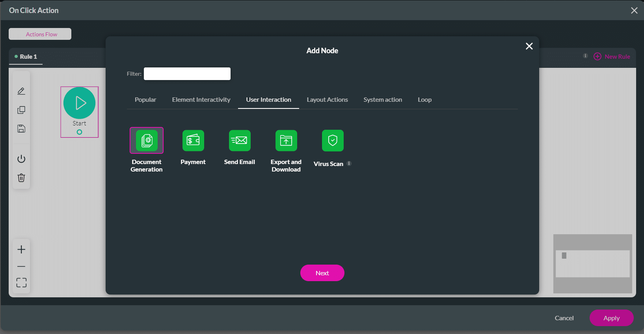Switch to the Popular tab

pos(145,100)
